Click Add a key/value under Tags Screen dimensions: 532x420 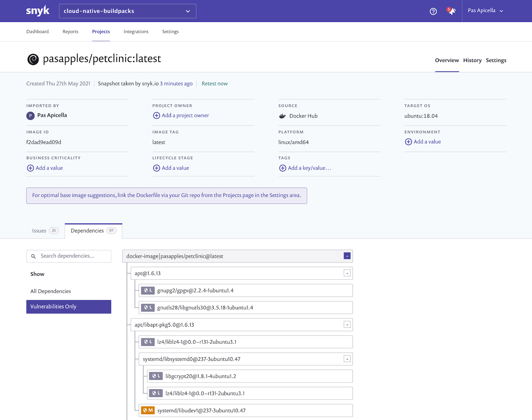[310, 168]
